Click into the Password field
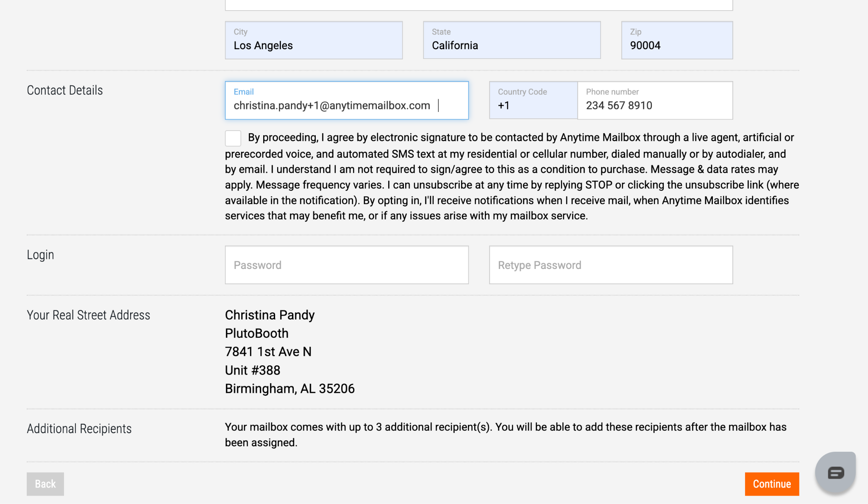This screenshot has height=504, width=868. [x=346, y=265]
